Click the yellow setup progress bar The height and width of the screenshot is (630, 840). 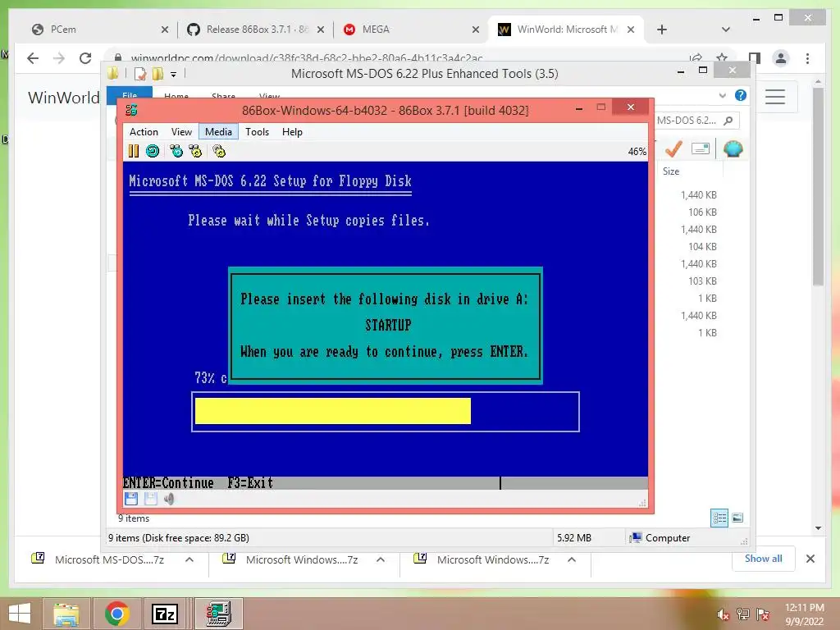[333, 411]
